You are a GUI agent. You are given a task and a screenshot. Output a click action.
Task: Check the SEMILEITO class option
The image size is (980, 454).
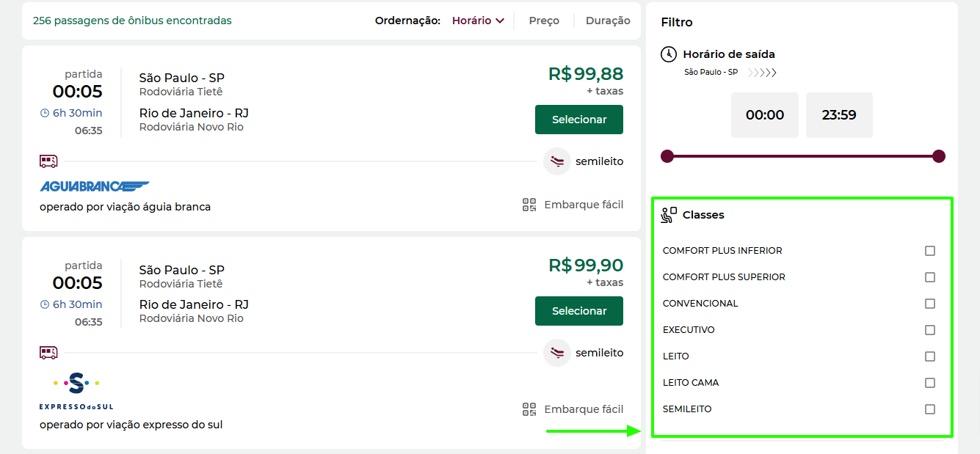point(930,409)
